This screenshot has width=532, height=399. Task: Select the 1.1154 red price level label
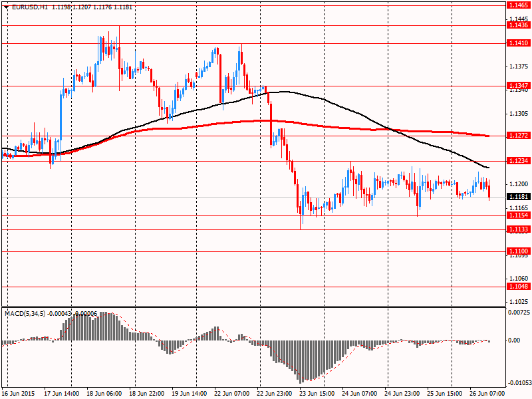click(x=519, y=215)
